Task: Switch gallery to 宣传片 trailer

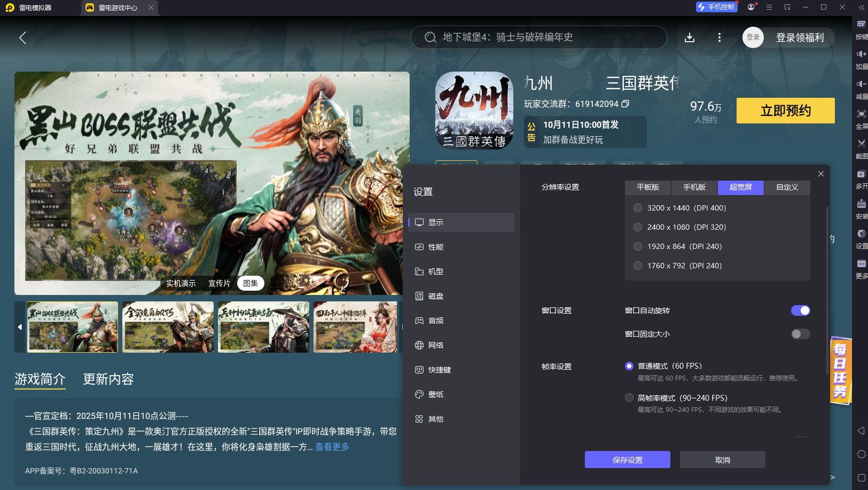Action: point(219,283)
